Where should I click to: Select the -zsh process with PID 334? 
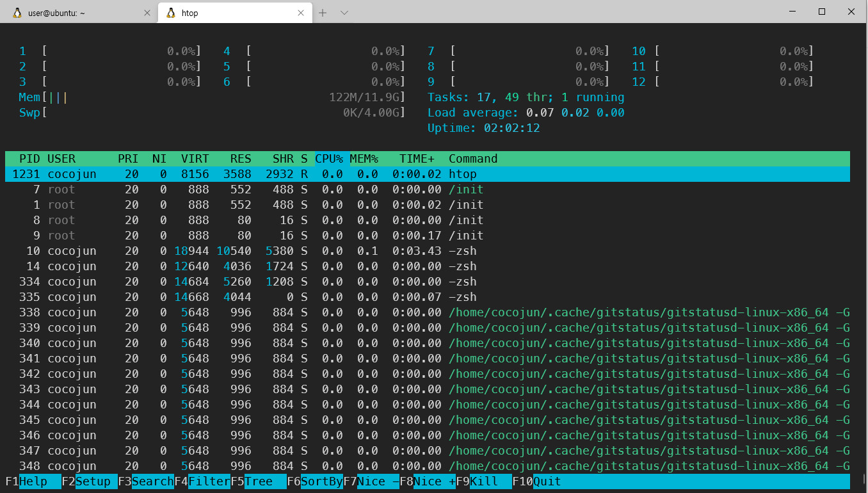[x=428, y=282]
